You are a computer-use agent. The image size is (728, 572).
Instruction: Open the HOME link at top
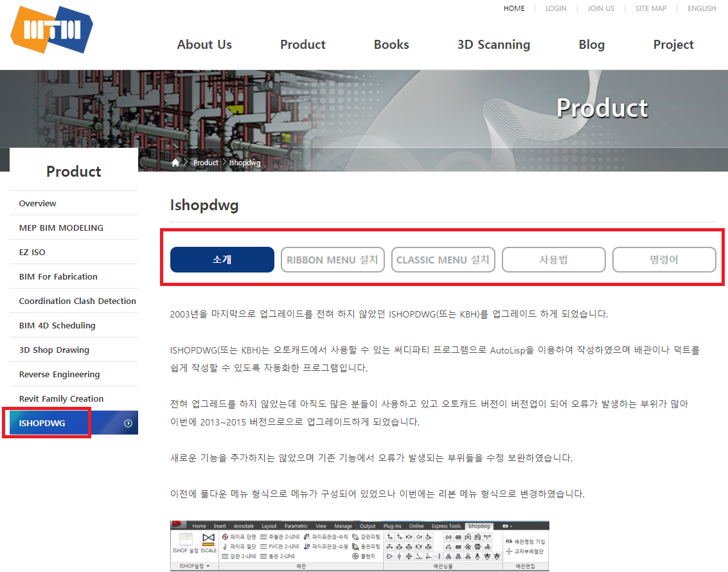(514, 8)
